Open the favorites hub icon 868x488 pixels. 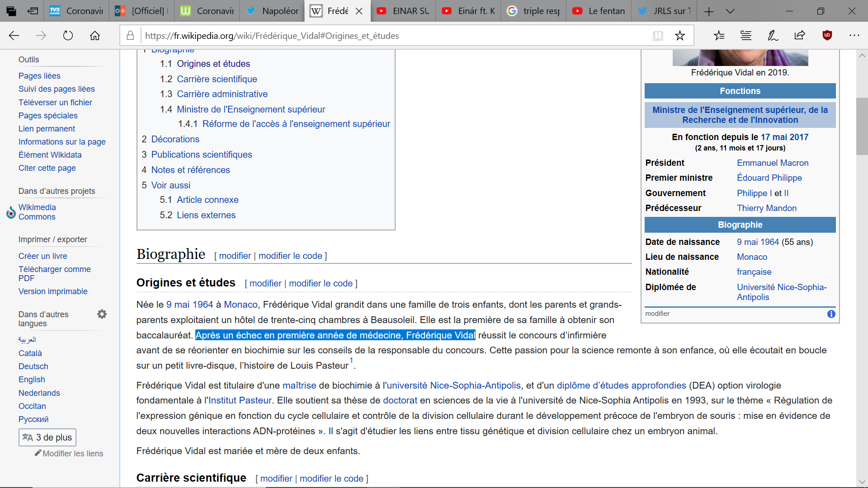point(719,36)
